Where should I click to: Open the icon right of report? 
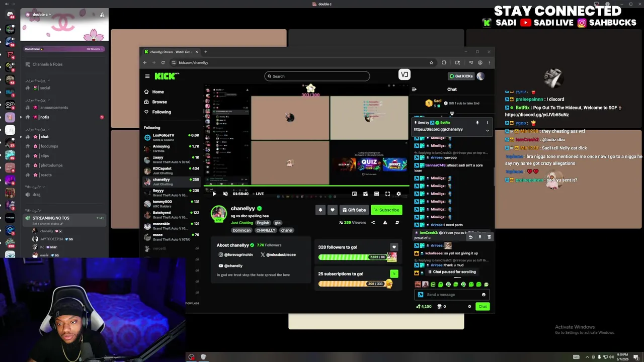[x=397, y=223]
